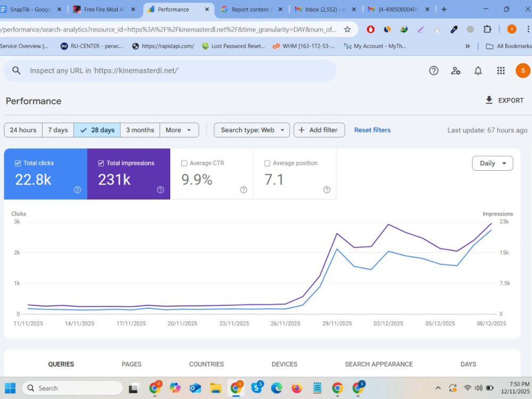Open Notepad from the taskbar
Viewport: 532px width, 399px height.
pyautogui.click(x=317, y=388)
